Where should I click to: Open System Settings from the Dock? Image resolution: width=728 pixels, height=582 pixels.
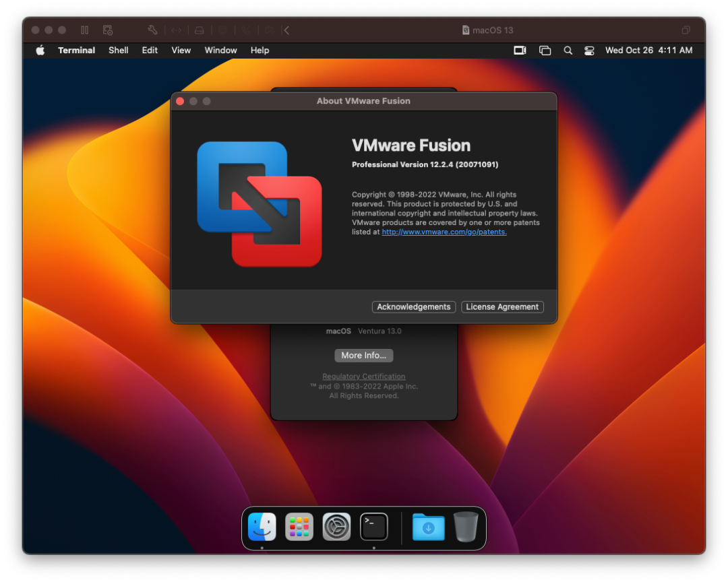coord(336,527)
